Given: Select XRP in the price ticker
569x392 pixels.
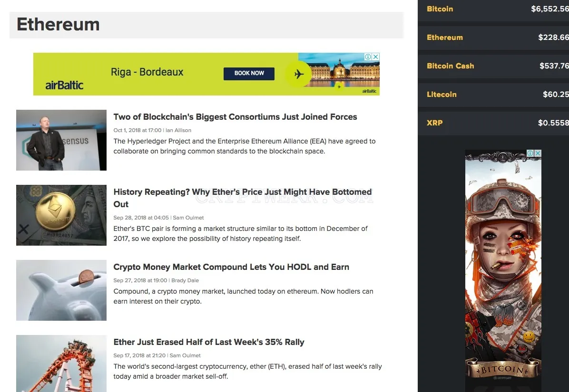Looking at the screenshot, I should tap(435, 123).
